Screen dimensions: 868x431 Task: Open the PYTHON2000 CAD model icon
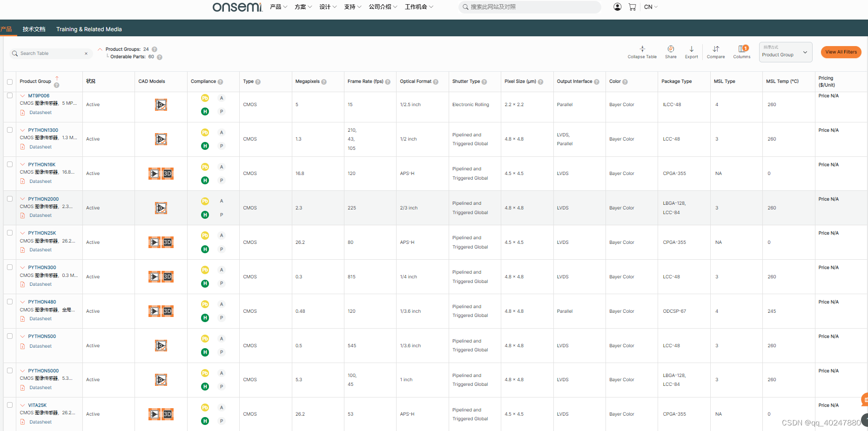coord(161,208)
